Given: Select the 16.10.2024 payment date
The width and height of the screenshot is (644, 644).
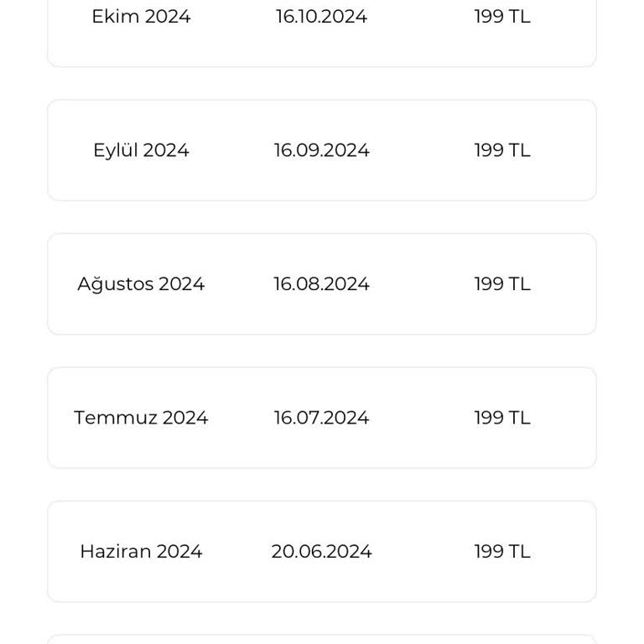Looking at the screenshot, I should [321, 17].
